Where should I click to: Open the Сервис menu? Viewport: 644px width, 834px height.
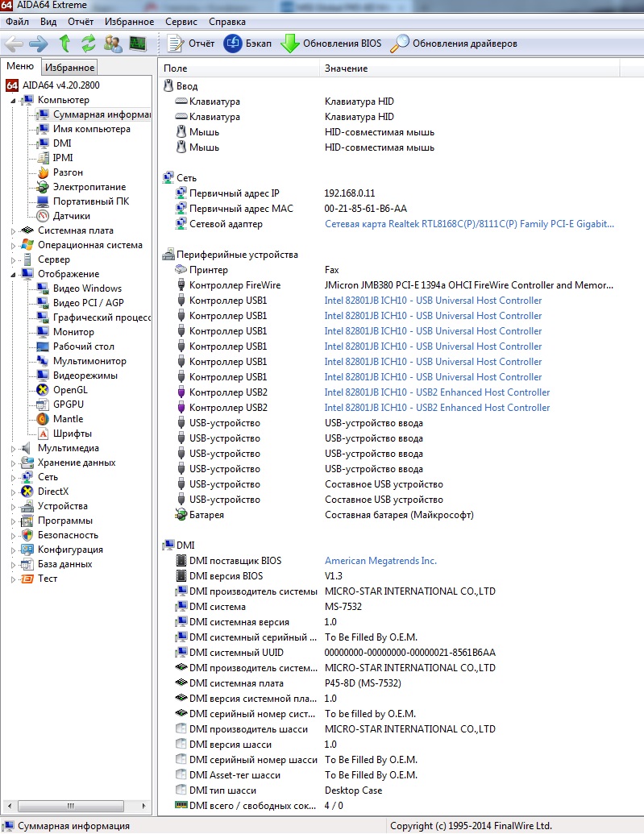tap(181, 22)
